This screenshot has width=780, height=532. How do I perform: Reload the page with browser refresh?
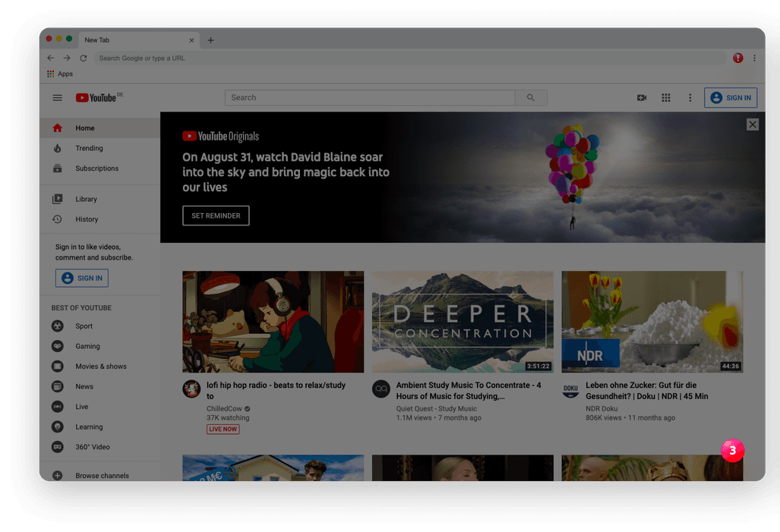coord(83,58)
